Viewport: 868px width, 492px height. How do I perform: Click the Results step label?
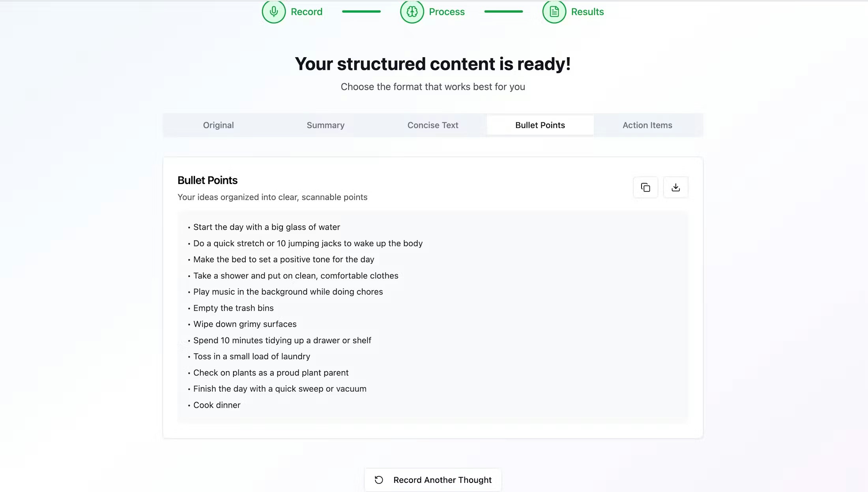(x=587, y=12)
